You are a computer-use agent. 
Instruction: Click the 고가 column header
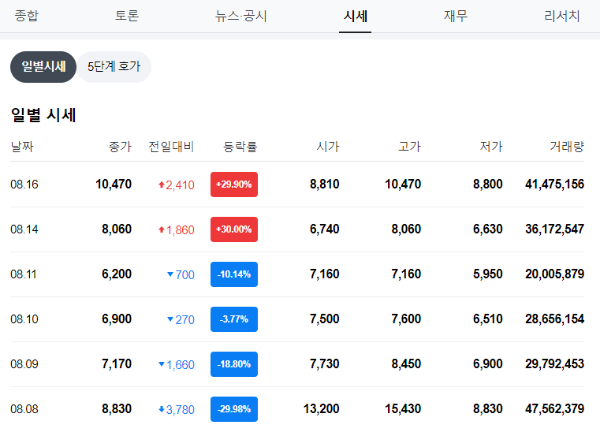coord(409,146)
